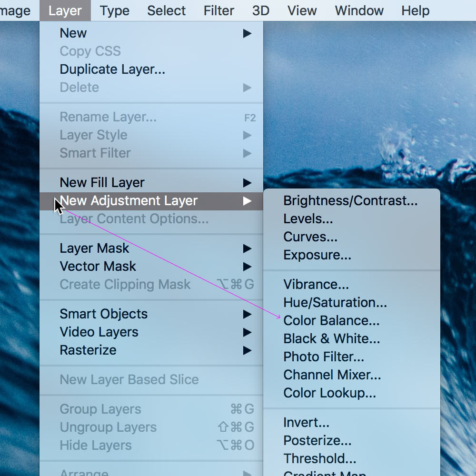The width and height of the screenshot is (476, 476).
Task: Click the Window menu item
Action: (x=359, y=10)
